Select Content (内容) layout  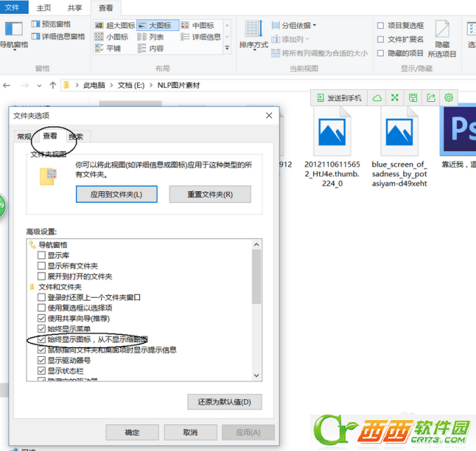[x=150, y=48]
